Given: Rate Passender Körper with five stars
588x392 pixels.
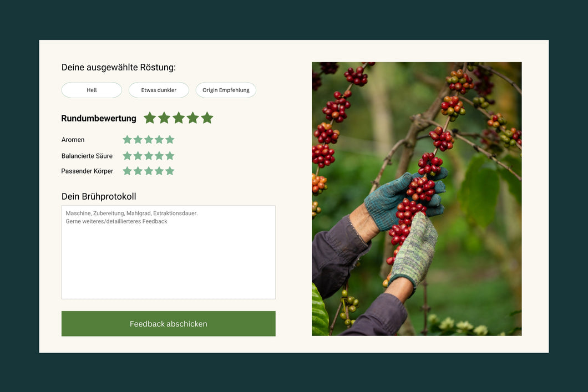Looking at the screenshot, I should (170, 171).
